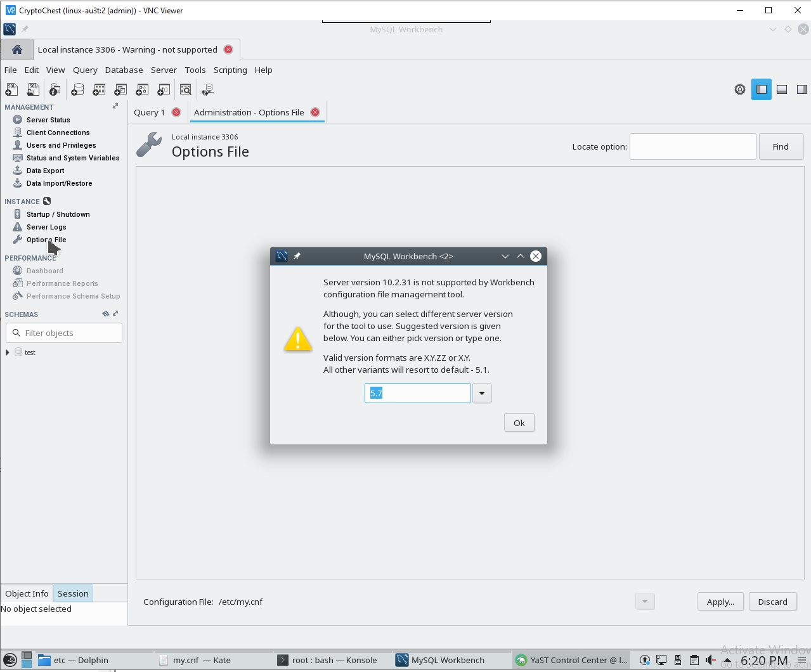Create a new SQL tab icon
Viewport: 811px width, 672px height.
pos(11,89)
